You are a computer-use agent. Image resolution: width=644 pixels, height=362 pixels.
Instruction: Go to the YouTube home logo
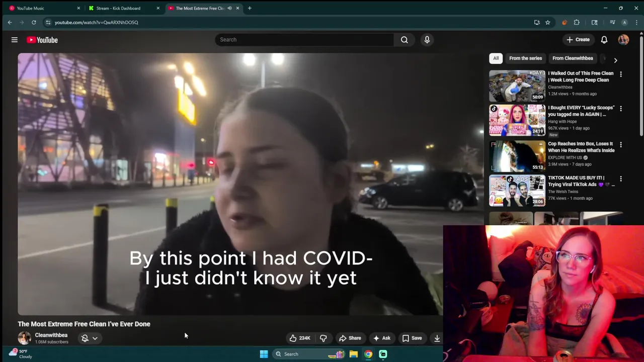point(42,40)
